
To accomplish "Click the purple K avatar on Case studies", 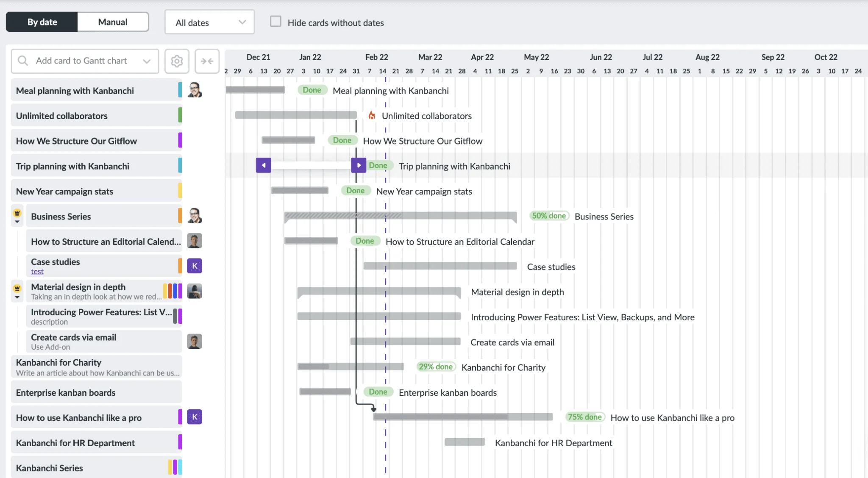I will coord(195,266).
